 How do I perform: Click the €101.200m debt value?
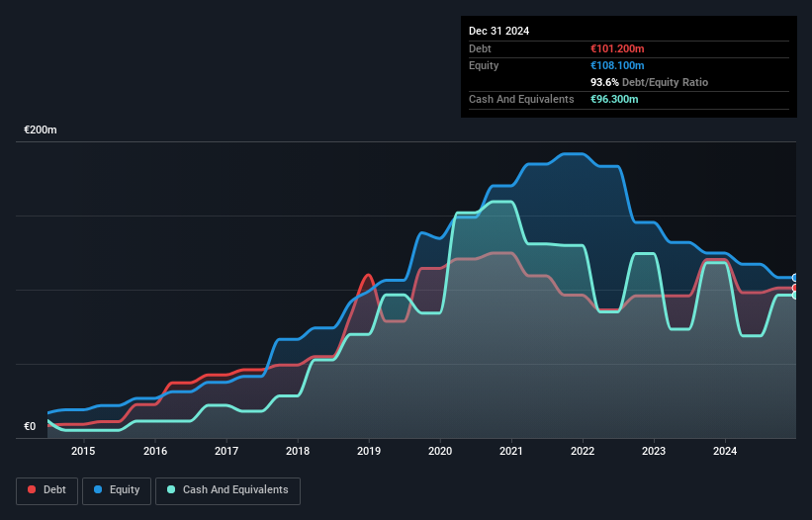click(x=617, y=48)
